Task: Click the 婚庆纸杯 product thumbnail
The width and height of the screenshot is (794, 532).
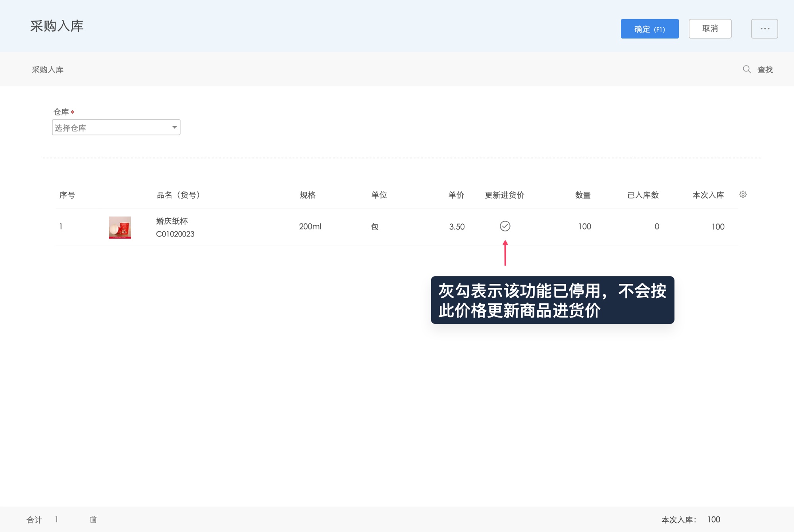Action: click(120, 227)
